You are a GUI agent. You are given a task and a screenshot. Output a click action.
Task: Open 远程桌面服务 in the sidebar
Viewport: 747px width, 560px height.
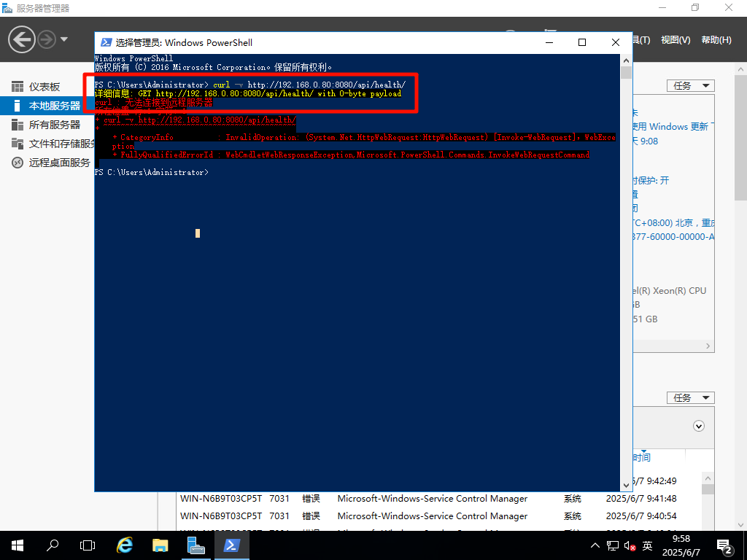click(x=59, y=163)
